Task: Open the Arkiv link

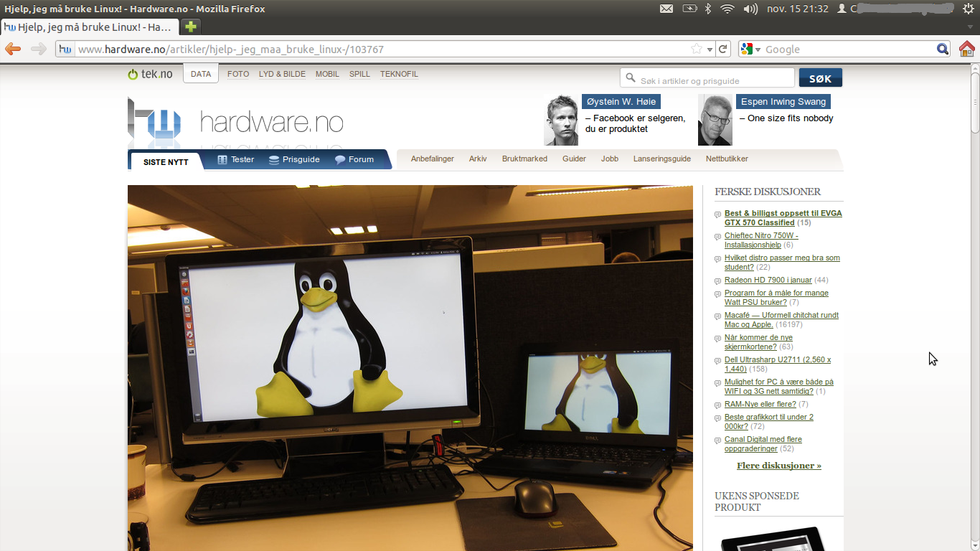Action: [x=478, y=159]
